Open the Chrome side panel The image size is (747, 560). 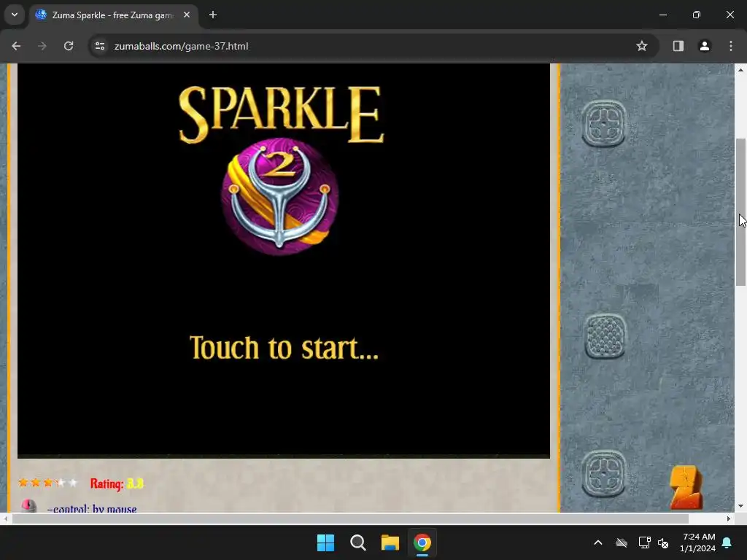[x=678, y=46]
